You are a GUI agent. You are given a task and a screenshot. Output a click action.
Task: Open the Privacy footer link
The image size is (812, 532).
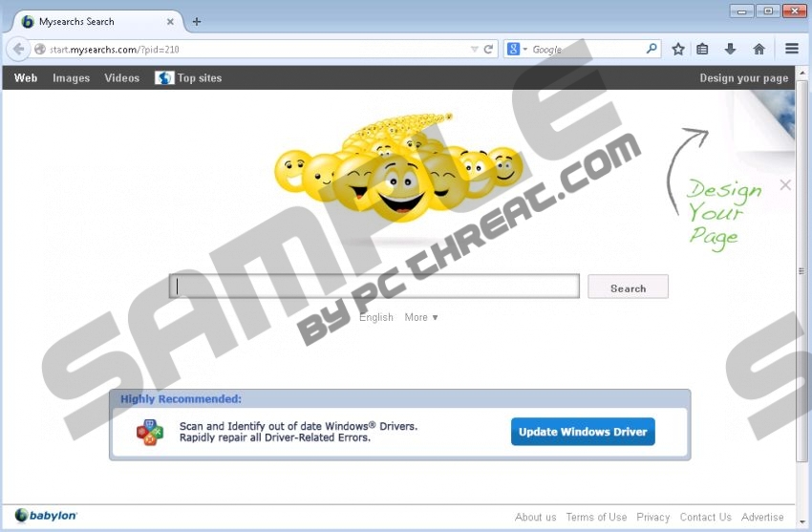(x=653, y=517)
